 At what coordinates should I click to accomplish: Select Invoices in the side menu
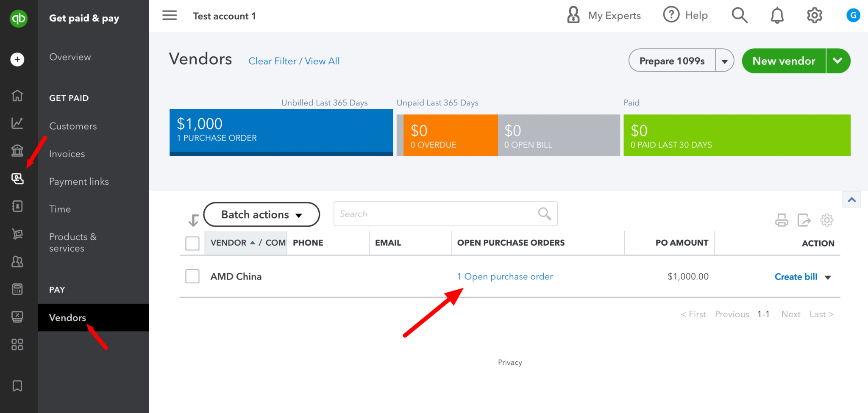point(67,154)
